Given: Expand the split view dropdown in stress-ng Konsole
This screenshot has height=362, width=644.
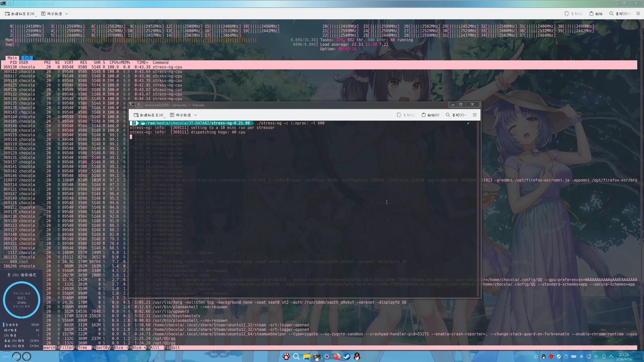Looking at the screenshot, I should point(195,115).
